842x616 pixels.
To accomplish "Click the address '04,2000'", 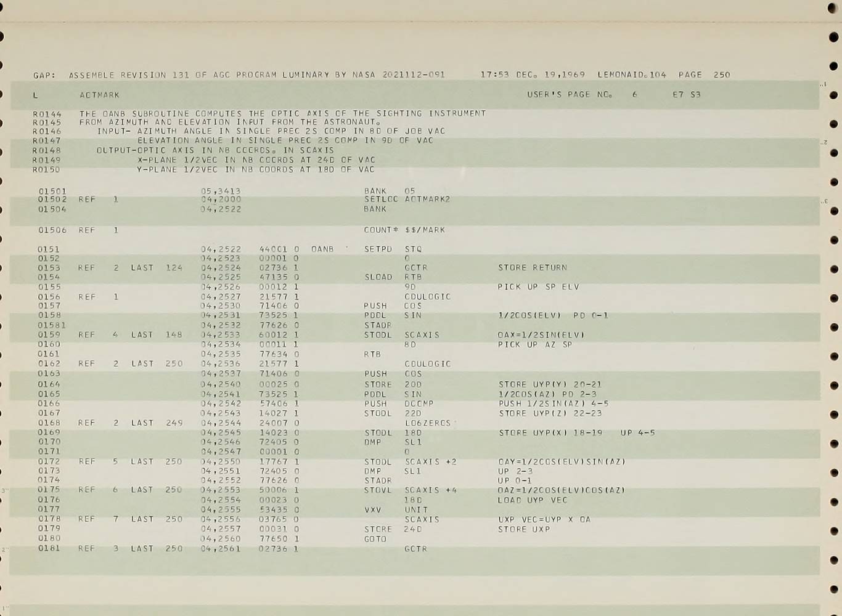I will (221, 200).
